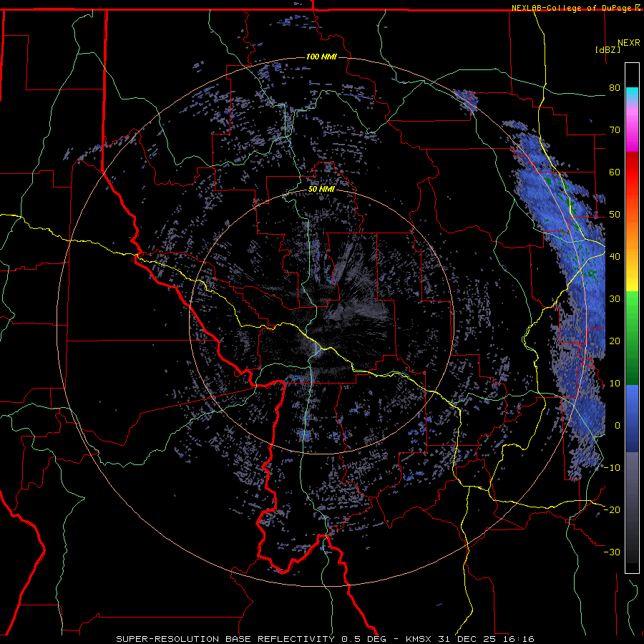Click the 70 value on dBZ scale
This screenshot has width=644, height=644.
click(615, 130)
